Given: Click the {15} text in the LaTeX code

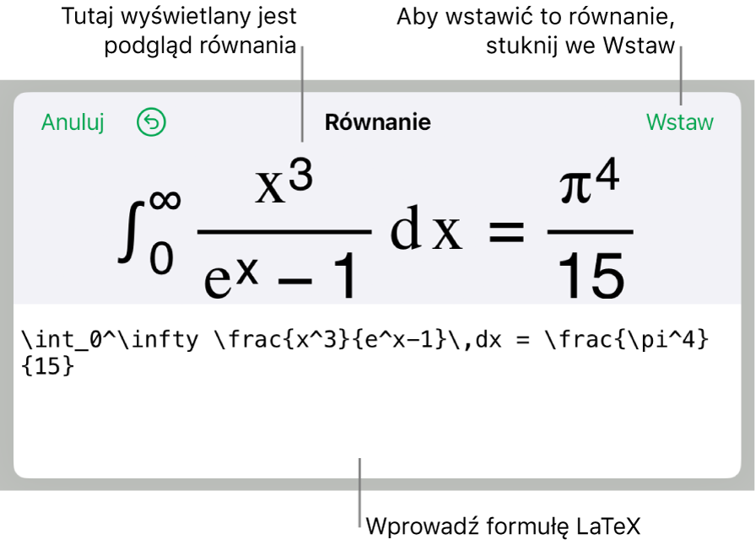Looking at the screenshot, I should (48, 366).
